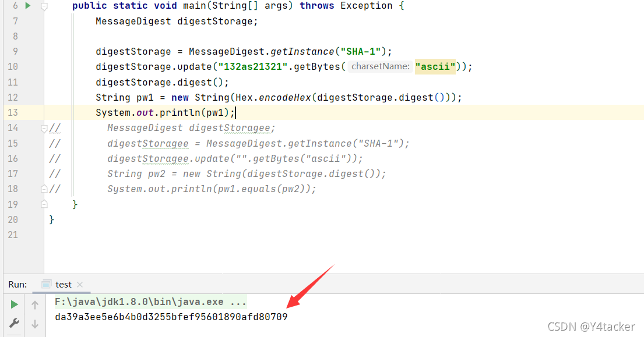This screenshot has height=337, width=644.
Task: Click the java.exe command line in console
Action: (x=150, y=302)
